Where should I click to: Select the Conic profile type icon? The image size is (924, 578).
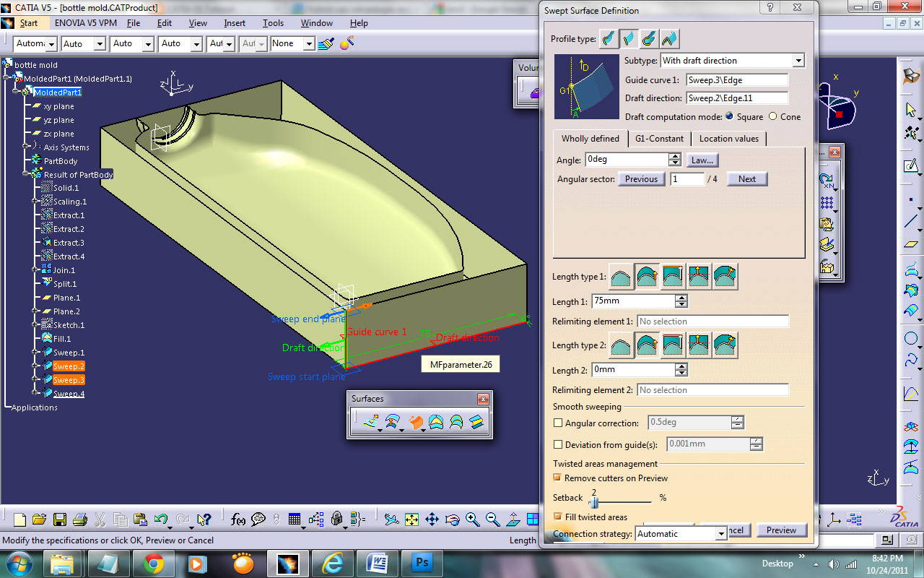click(669, 38)
